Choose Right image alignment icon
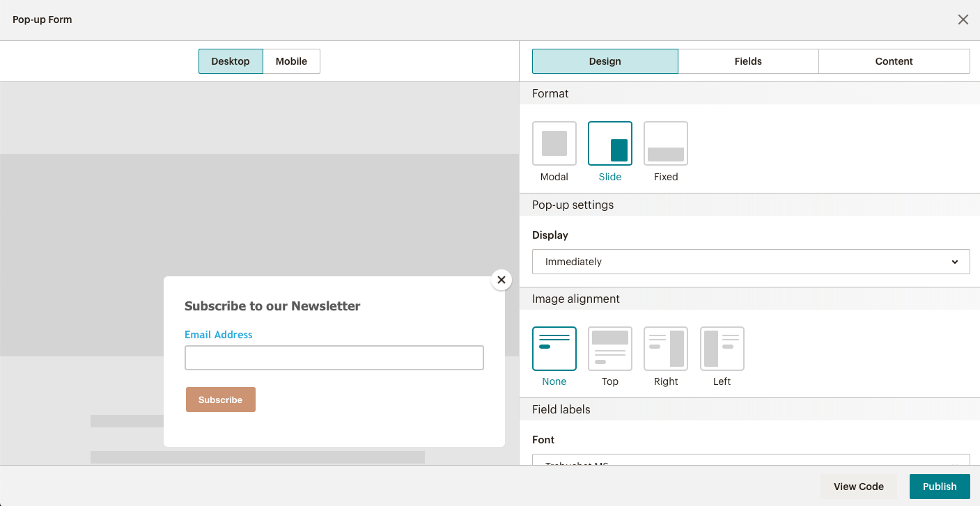Screen dimensions: 980x506 [665, 349]
